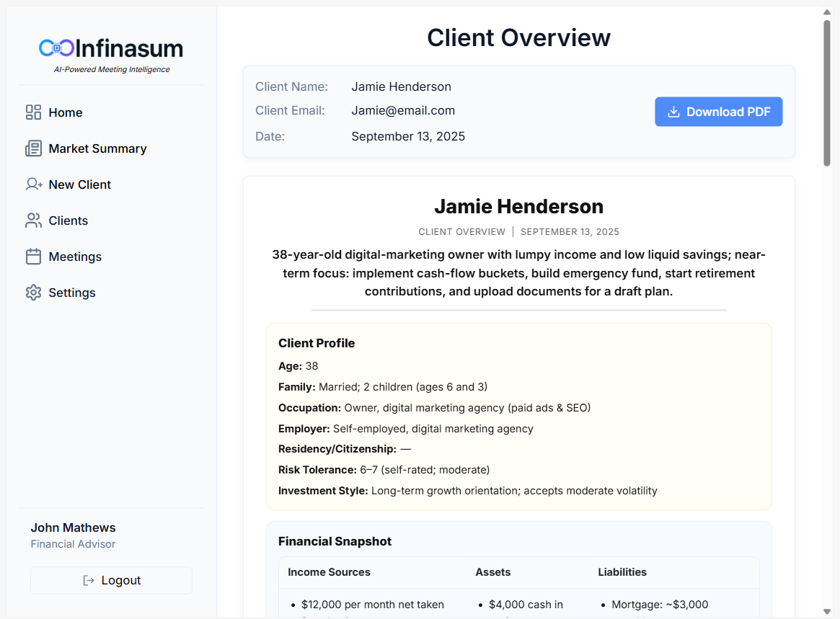
Task: Click the Liabilities column header
Action: tap(622, 572)
